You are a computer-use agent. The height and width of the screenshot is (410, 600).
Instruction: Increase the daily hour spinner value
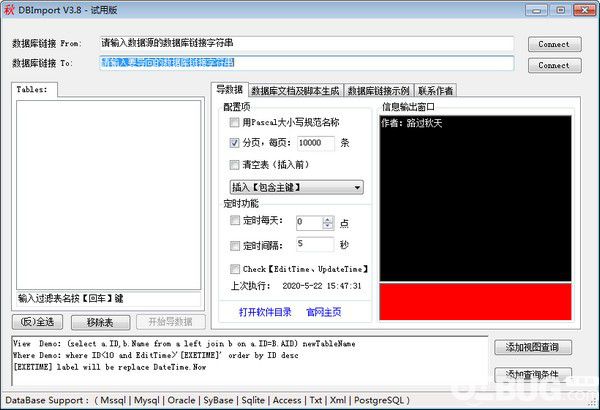(328, 219)
